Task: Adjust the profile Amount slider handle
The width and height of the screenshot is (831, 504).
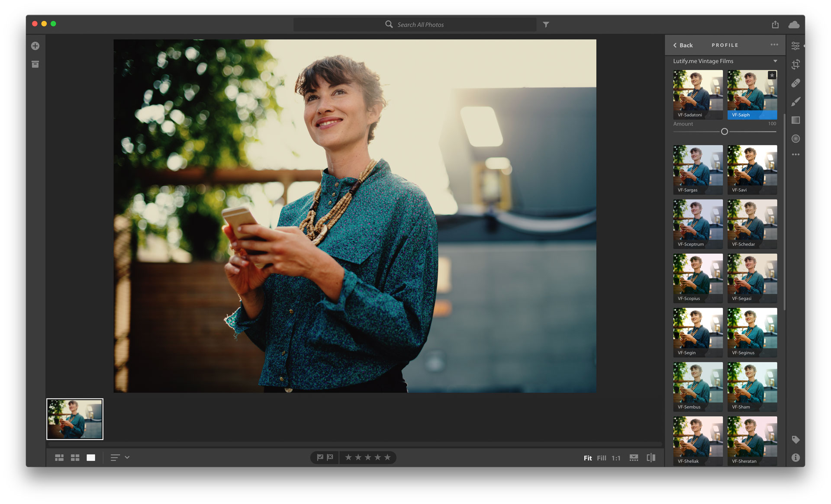Action: (x=725, y=132)
